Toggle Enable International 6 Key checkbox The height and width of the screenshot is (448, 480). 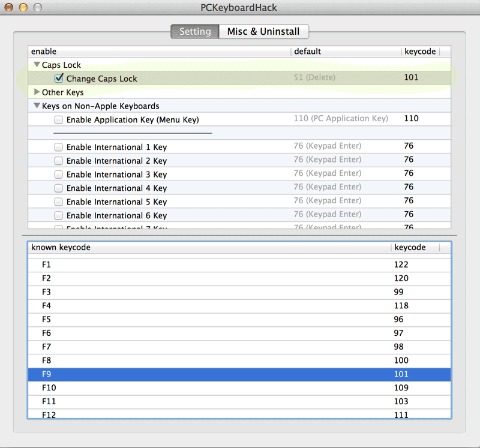click(58, 215)
